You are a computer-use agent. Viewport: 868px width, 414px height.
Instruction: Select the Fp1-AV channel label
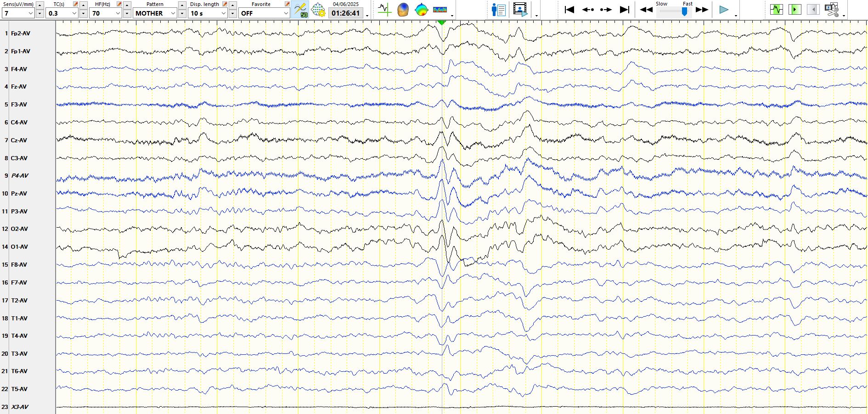(x=21, y=51)
